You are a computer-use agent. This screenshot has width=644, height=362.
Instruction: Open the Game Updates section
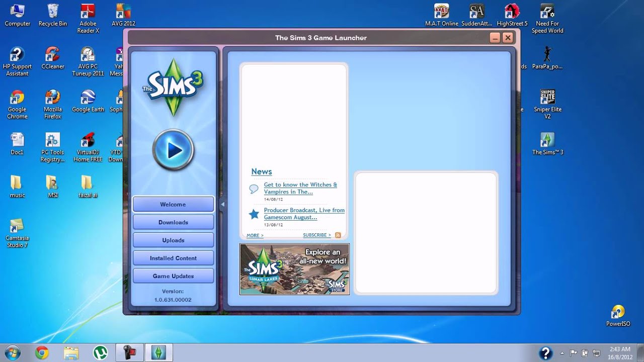(x=173, y=276)
